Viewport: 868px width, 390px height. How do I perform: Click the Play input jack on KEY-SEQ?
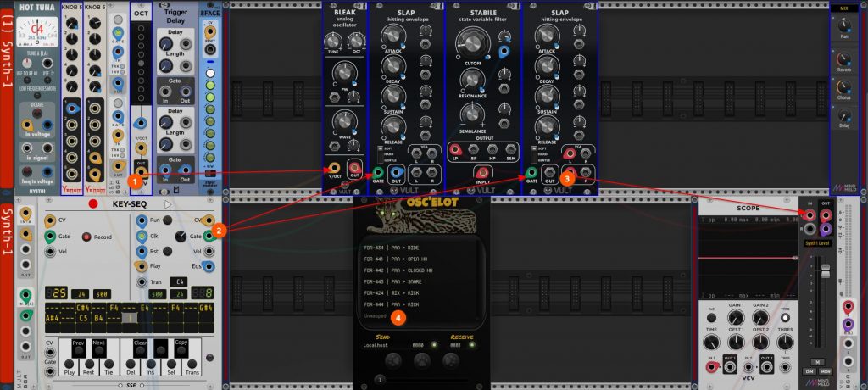coord(142,266)
